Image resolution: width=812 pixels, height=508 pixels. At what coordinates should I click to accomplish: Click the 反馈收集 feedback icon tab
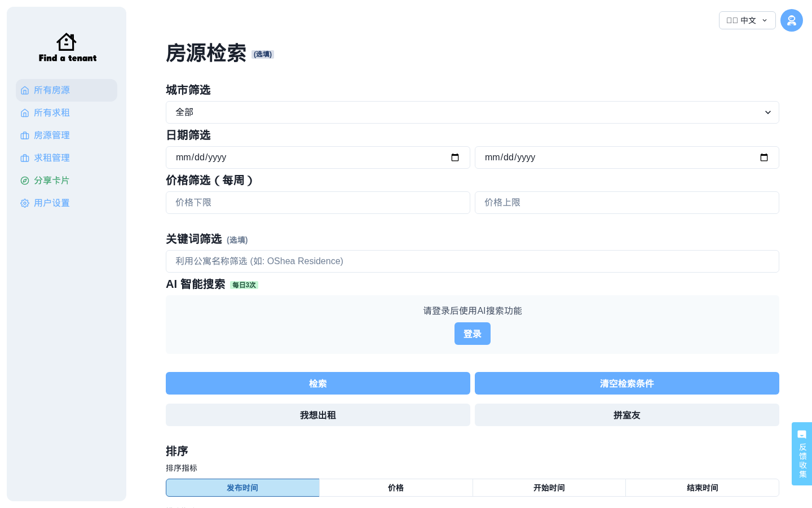point(801,453)
